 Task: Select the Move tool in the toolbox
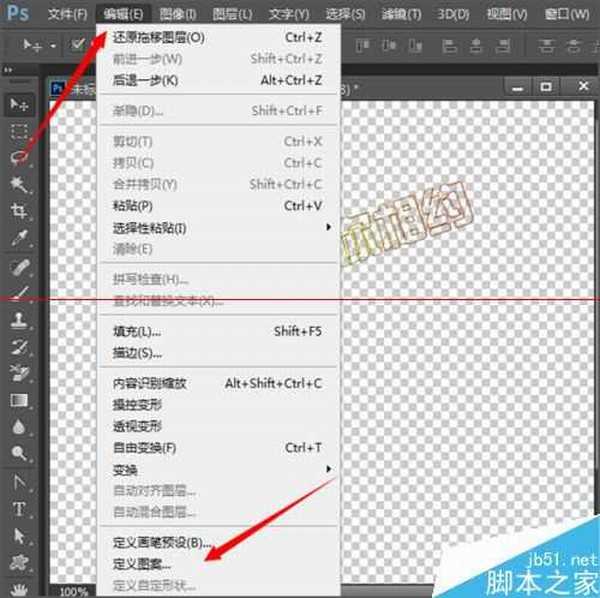tap(19, 104)
